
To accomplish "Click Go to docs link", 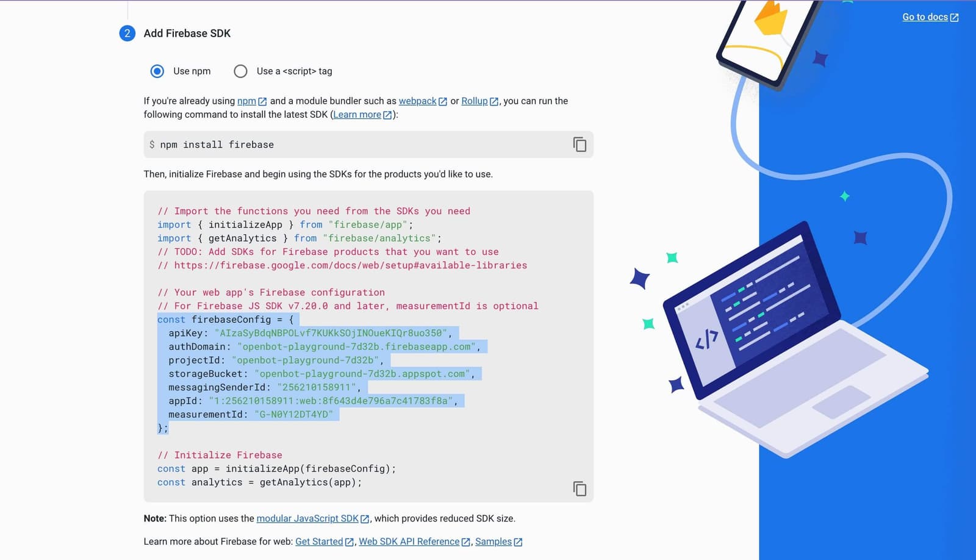I will pyautogui.click(x=930, y=17).
